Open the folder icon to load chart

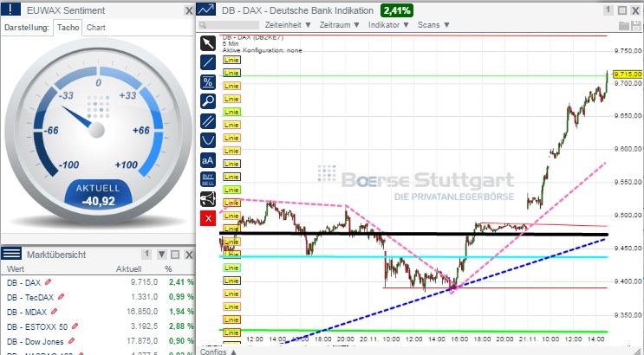pyautogui.click(x=624, y=25)
